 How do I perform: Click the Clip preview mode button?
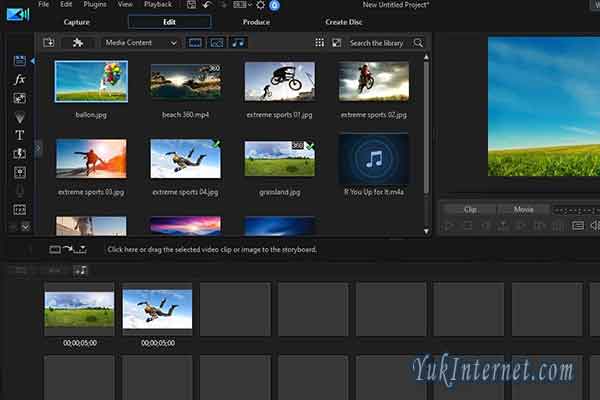[469, 209]
